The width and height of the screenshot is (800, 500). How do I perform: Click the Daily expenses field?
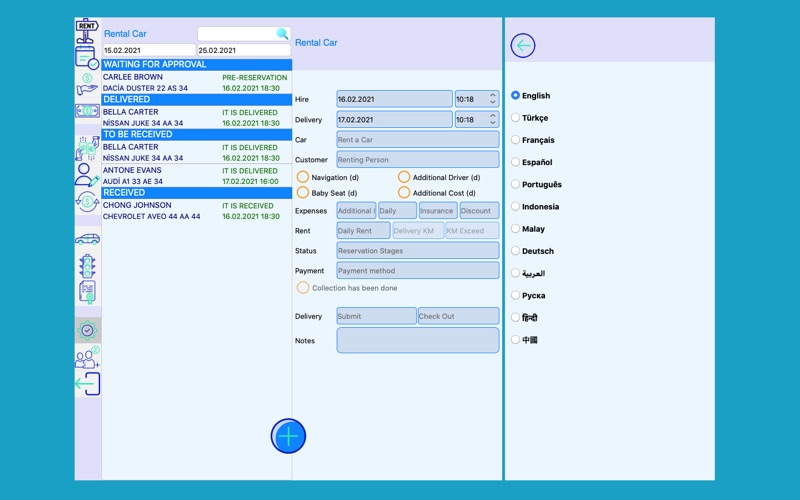pyautogui.click(x=397, y=210)
